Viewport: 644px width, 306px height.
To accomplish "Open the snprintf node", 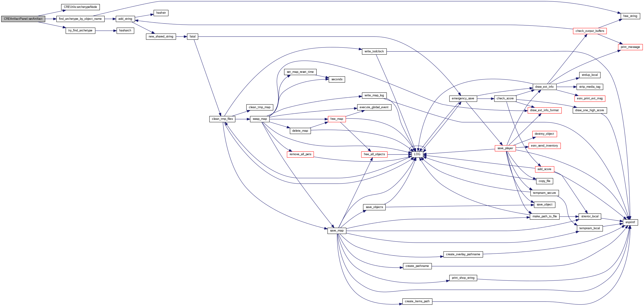I will coord(630,222).
